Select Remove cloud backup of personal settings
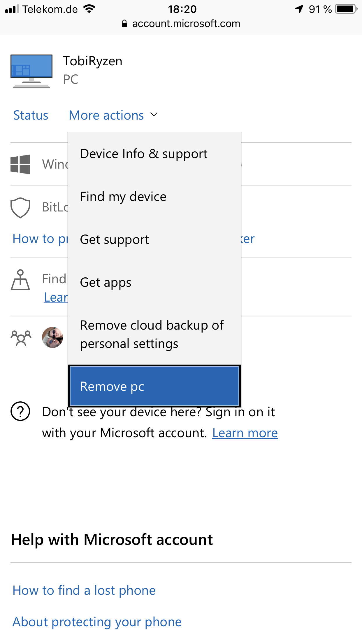 152,334
